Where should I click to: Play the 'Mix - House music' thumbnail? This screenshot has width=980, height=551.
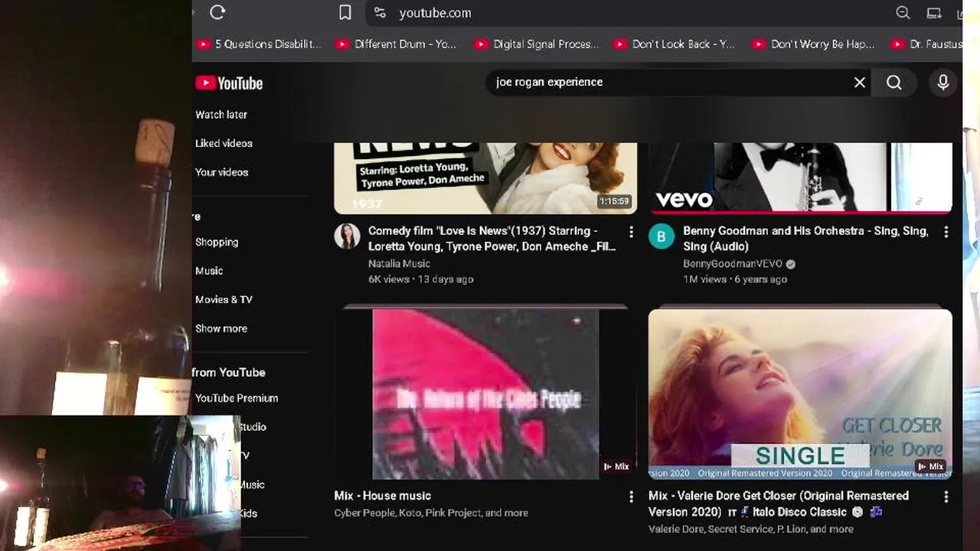point(485,393)
